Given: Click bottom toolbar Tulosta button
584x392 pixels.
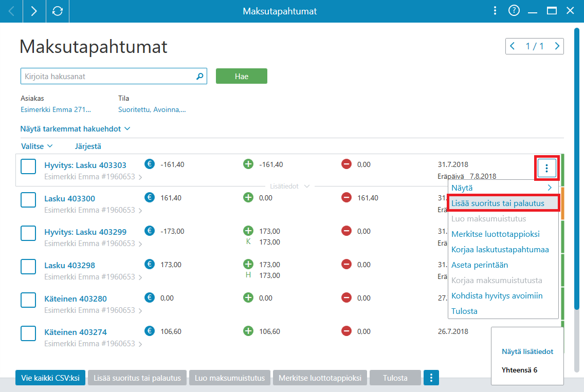Looking at the screenshot, I should 395,378.
